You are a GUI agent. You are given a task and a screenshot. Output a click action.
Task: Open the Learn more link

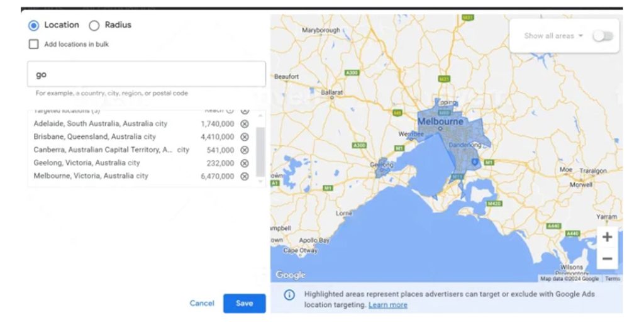(x=387, y=305)
